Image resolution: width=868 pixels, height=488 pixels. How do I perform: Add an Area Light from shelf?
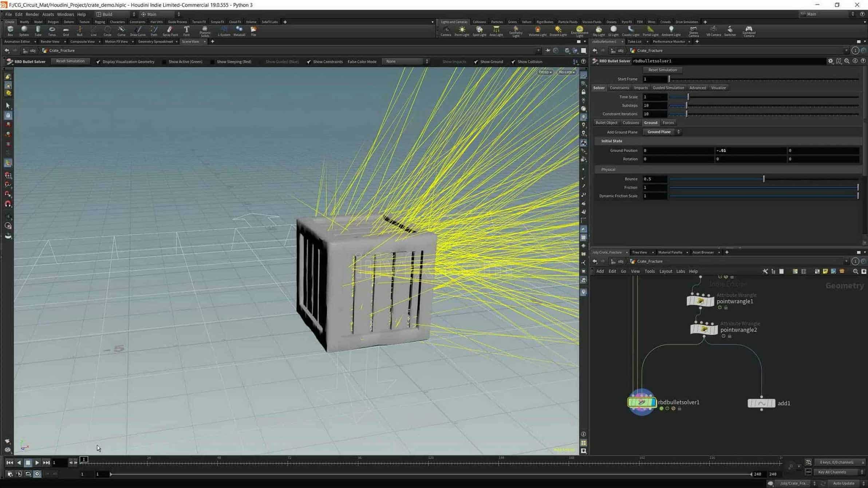pos(496,31)
